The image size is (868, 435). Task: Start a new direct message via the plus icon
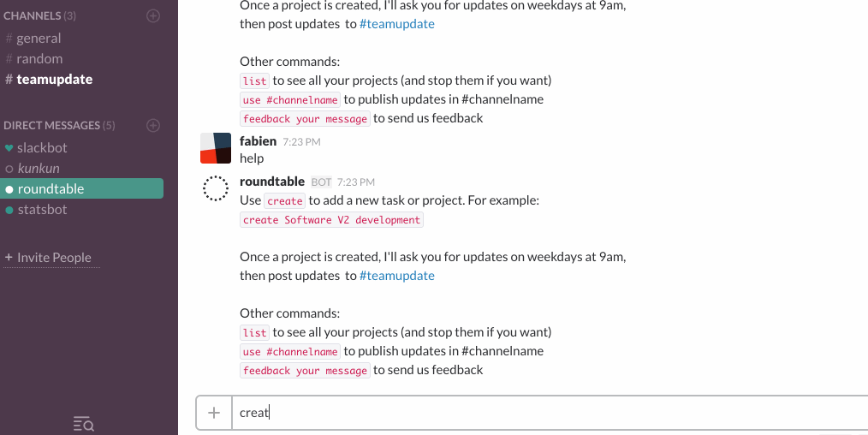[152, 126]
